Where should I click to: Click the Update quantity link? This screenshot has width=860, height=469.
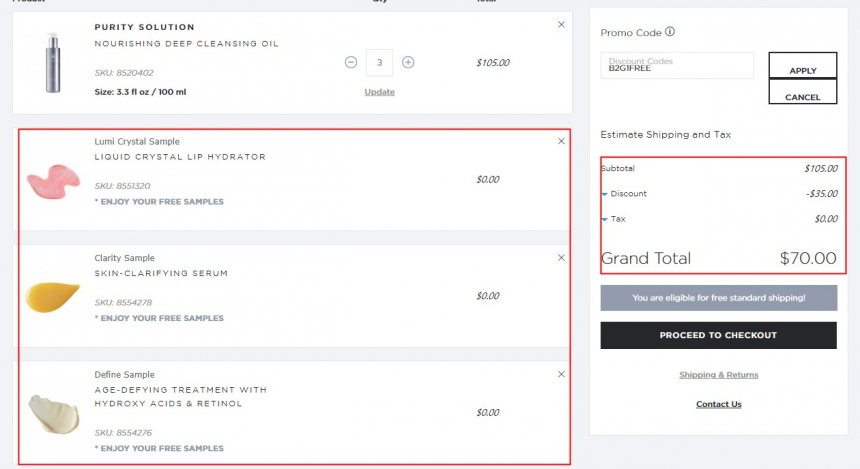(380, 92)
